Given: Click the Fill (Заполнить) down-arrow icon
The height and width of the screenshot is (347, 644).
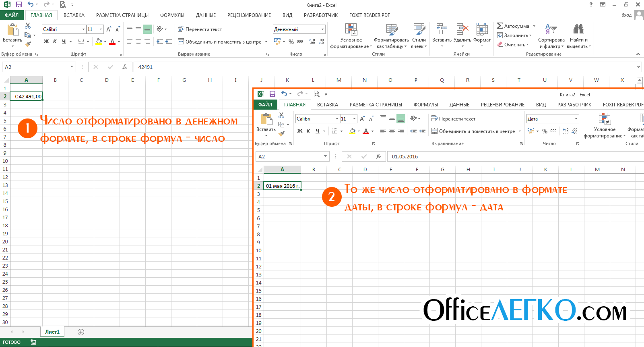Looking at the screenshot, I should click(x=500, y=35).
